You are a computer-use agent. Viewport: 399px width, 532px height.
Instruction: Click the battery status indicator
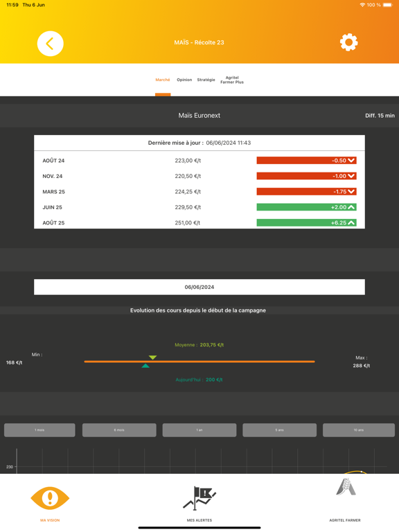point(388,5)
